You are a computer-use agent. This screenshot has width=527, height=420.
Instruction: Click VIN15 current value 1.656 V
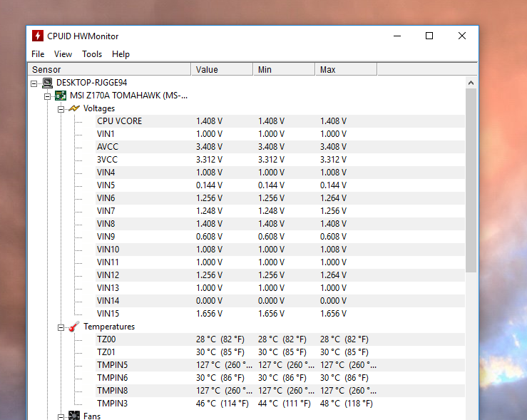coord(209,314)
